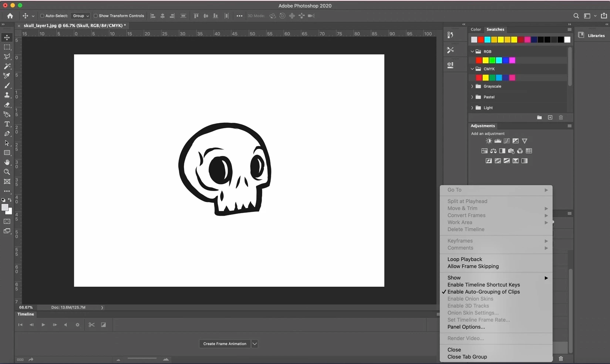Select the Path Selection tool
This screenshot has height=364, width=610.
7,143
